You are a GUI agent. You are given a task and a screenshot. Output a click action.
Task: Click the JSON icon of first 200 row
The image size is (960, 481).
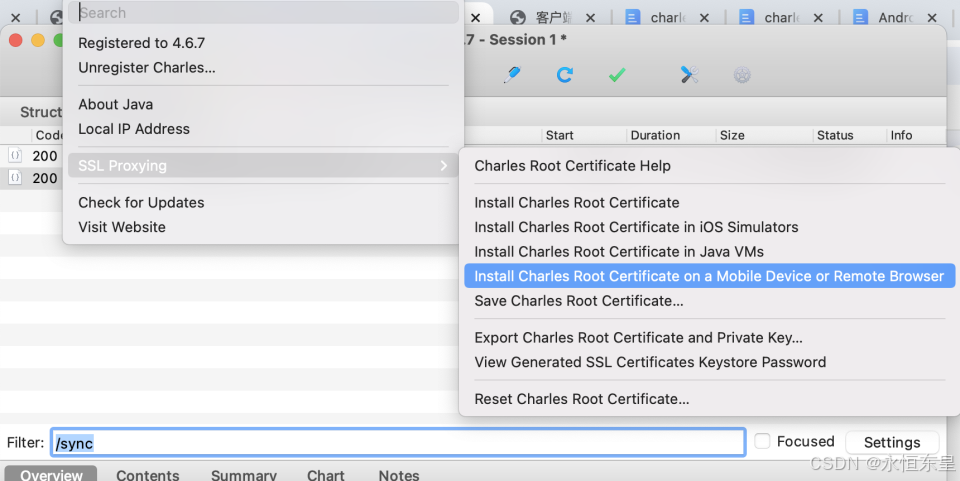pyautogui.click(x=15, y=155)
